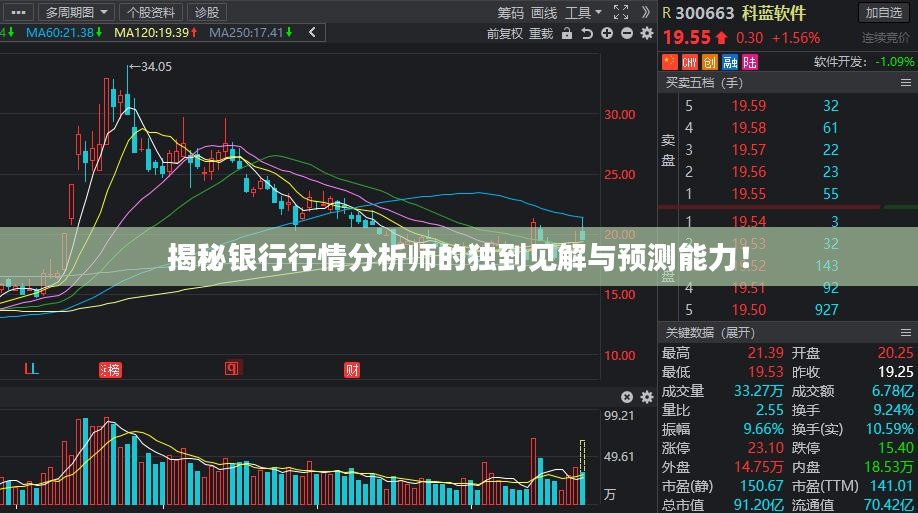Click the 跌停 value 15.40
The height and width of the screenshot is (513, 918).
895,448
